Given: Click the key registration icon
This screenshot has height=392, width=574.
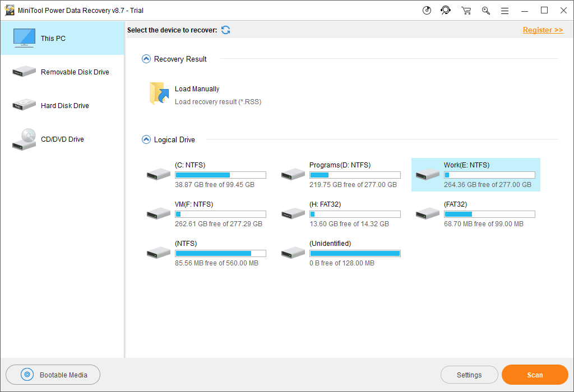Looking at the screenshot, I should 486,10.
